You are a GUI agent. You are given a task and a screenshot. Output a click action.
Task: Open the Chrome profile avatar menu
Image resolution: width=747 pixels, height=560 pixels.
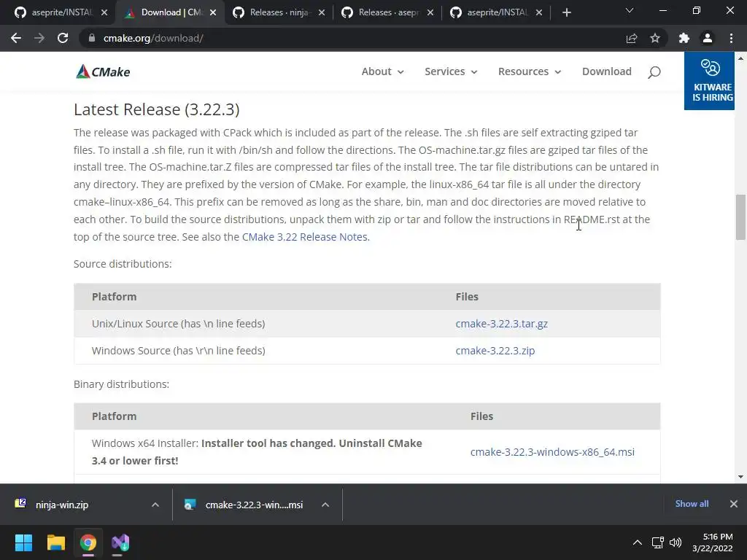pos(708,38)
